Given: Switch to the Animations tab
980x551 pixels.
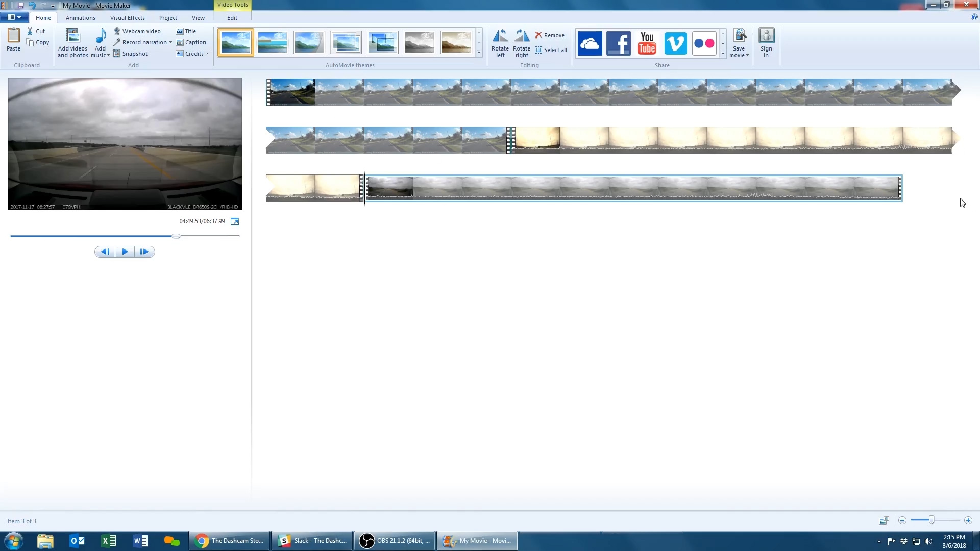Looking at the screenshot, I should click(x=80, y=18).
